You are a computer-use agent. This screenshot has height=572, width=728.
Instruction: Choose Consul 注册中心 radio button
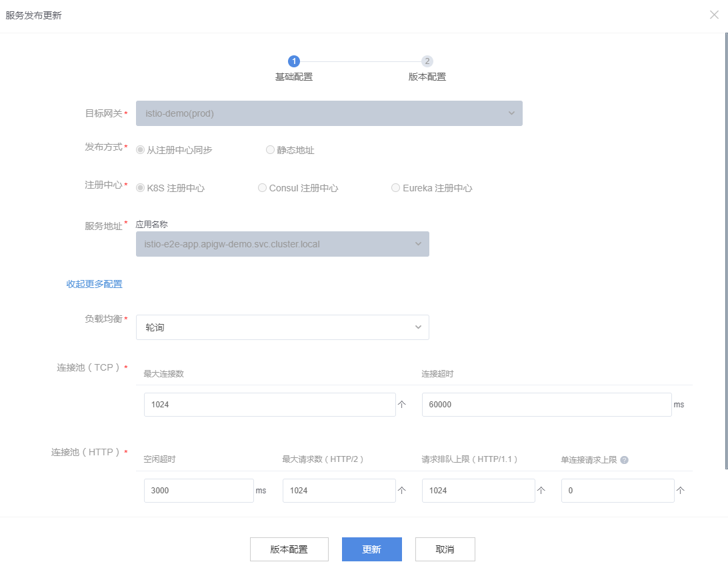[x=262, y=188]
